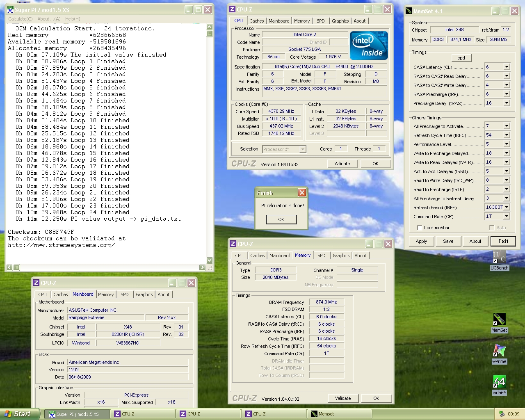Launch the aida64 desktop icon
The width and height of the screenshot is (525, 420).
pyautogui.click(x=499, y=385)
